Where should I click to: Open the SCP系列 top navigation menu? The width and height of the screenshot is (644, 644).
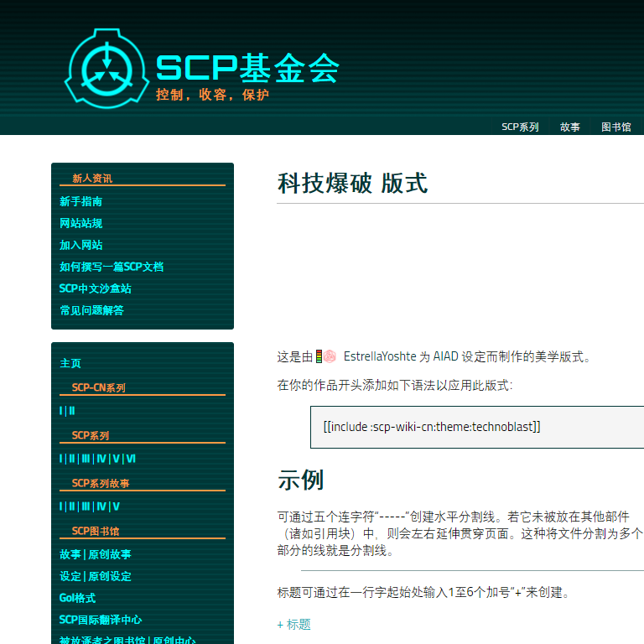(520, 127)
